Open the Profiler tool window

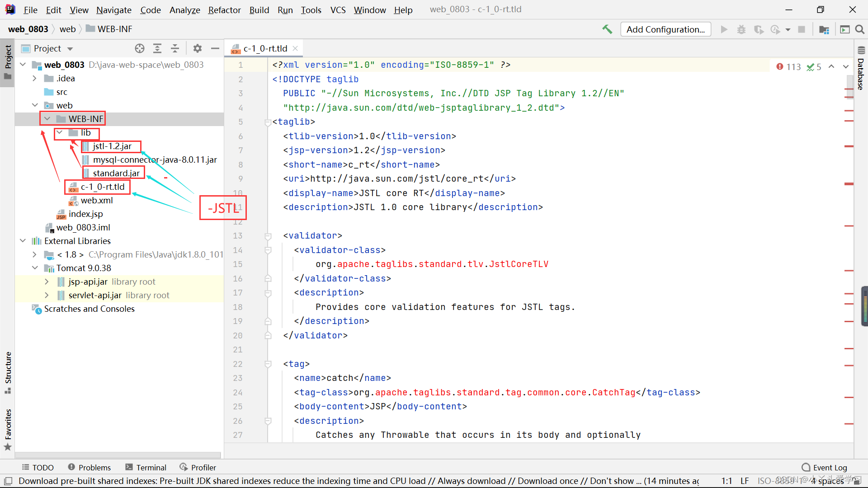tap(198, 467)
